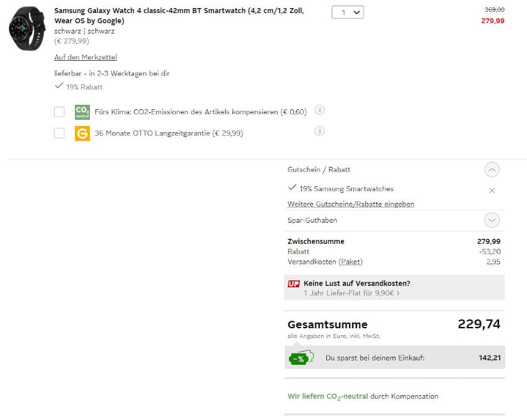Click the green CO2 neutral icon
Viewport: 527px width, 420px height.
click(x=82, y=112)
